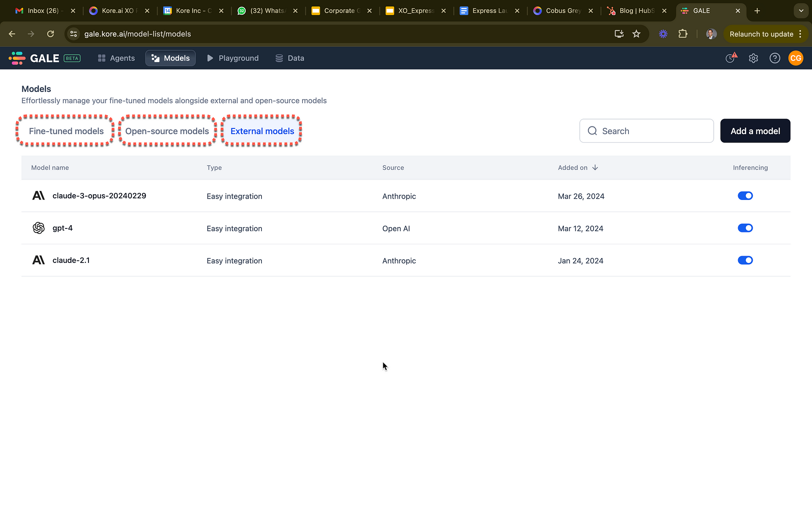
Task: Close the Gmail Inbox tab
Action: [73, 11]
